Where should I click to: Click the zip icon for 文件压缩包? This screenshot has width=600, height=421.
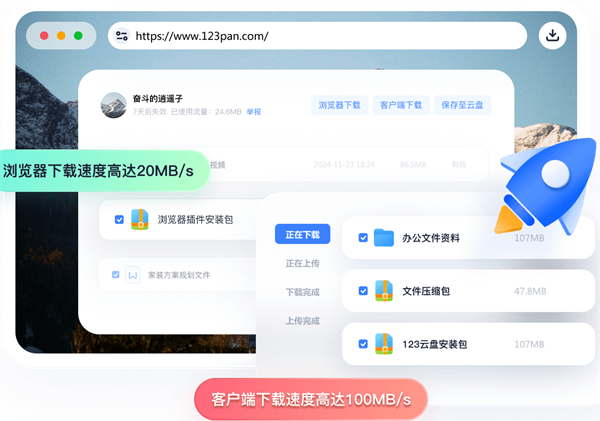coord(384,291)
